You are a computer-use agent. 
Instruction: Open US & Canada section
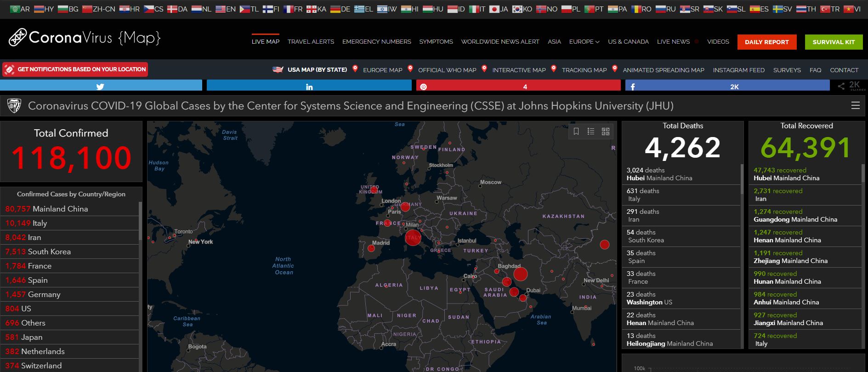click(x=629, y=42)
